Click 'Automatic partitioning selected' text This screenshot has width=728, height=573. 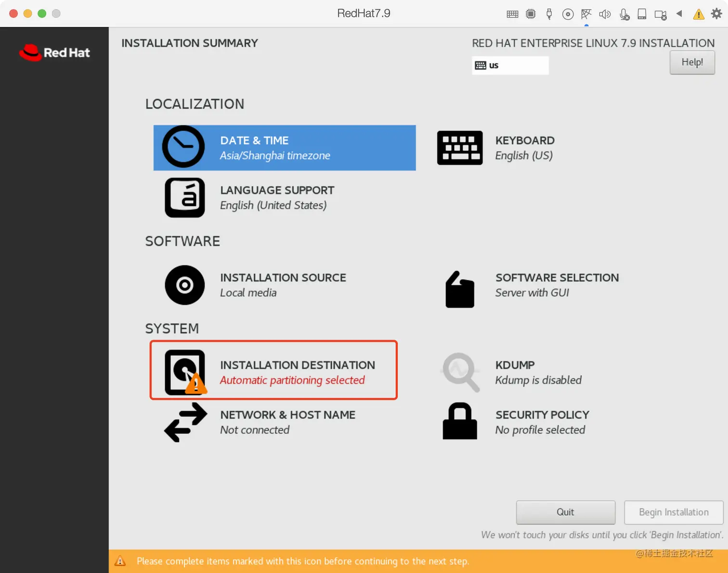292,380
